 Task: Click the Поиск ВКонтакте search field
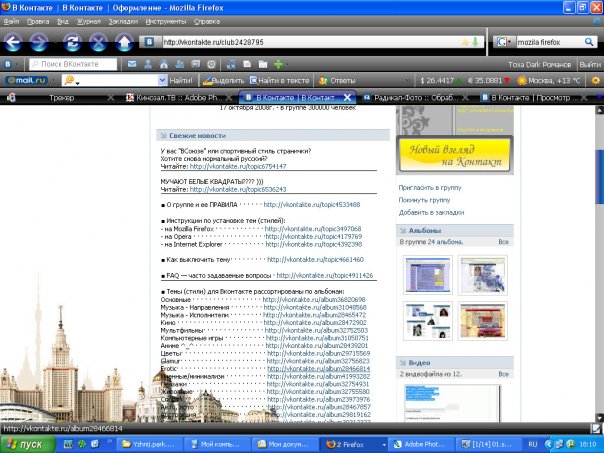(73, 64)
